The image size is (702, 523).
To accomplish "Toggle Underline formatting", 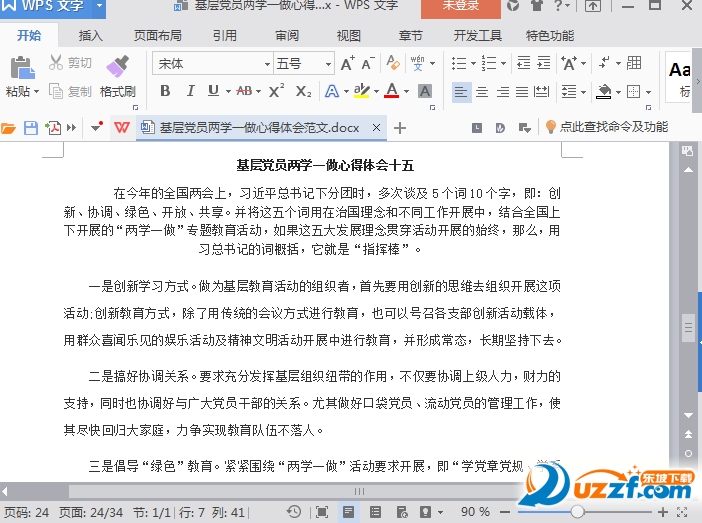I will tap(213, 91).
